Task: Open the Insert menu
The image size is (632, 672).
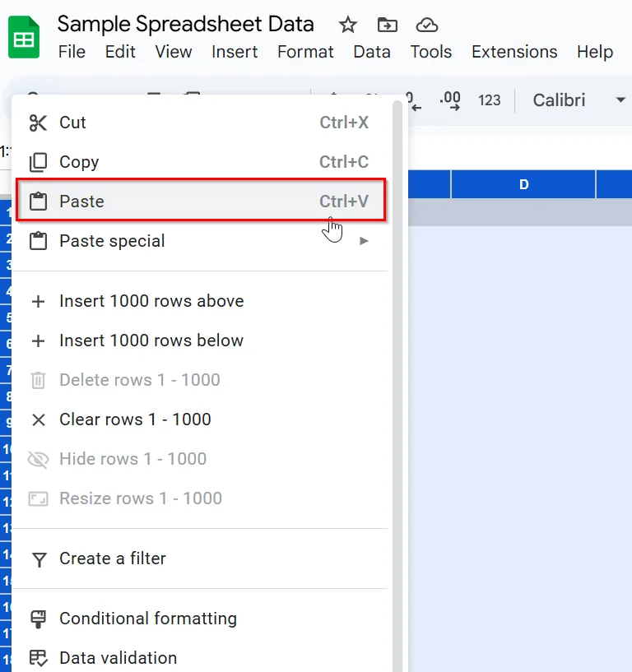Action: click(x=235, y=52)
